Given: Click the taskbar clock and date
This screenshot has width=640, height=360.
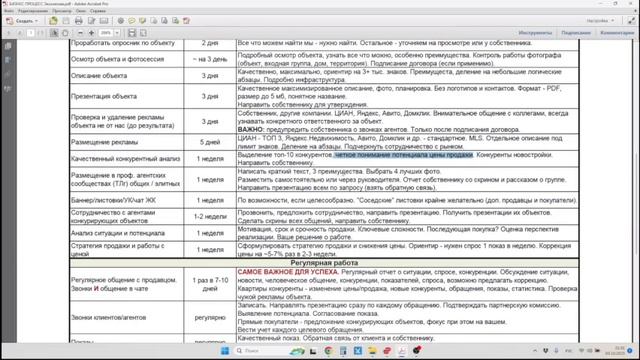Looking at the screenshot, I should [616, 351].
